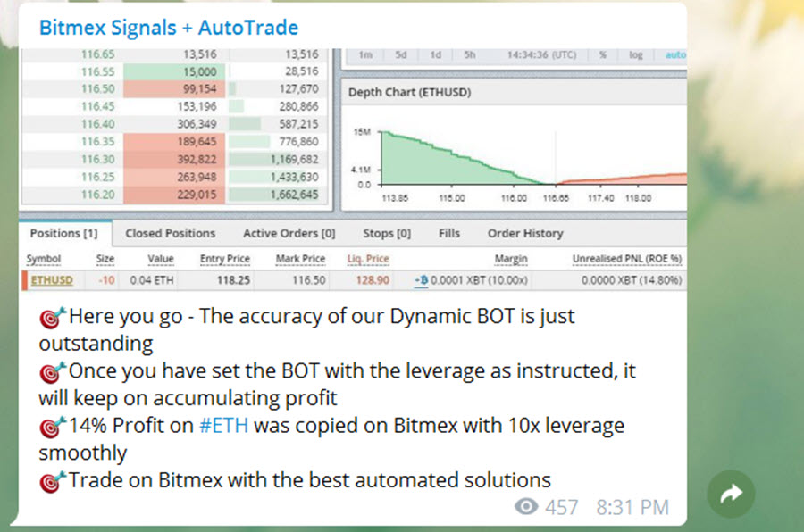Click the target emoji before 'Here you go'
Image resolution: width=804 pixels, height=532 pixels.
53,317
